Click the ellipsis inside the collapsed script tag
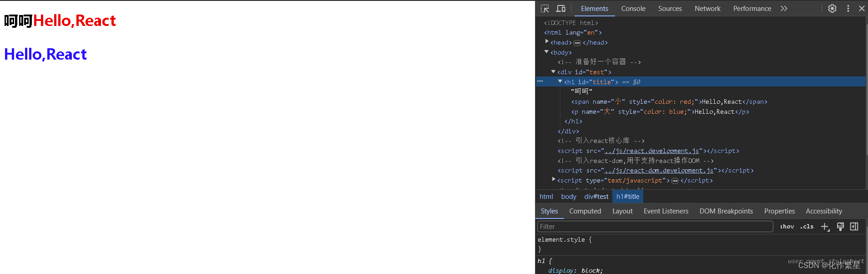Image resolution: width=868 pixels, height=274 pixels. coord(675,181)
